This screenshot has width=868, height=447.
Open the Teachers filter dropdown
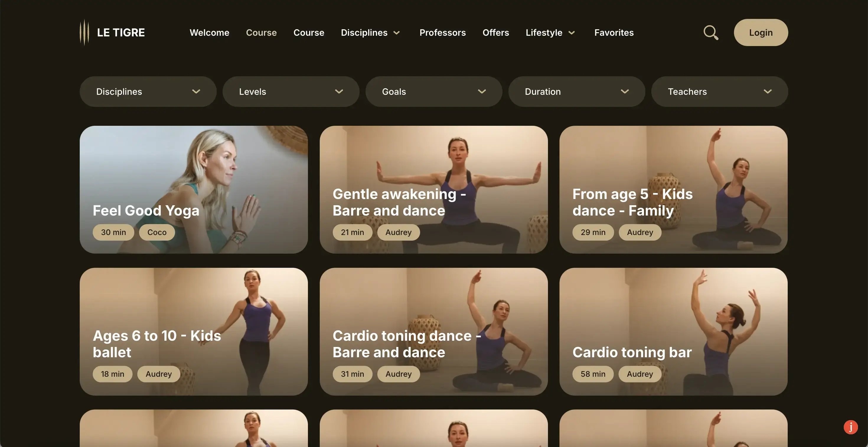(x=719, y=91)
